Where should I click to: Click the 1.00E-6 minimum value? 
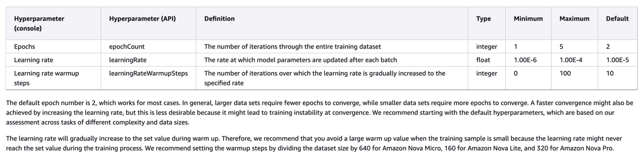pos(525,60)
